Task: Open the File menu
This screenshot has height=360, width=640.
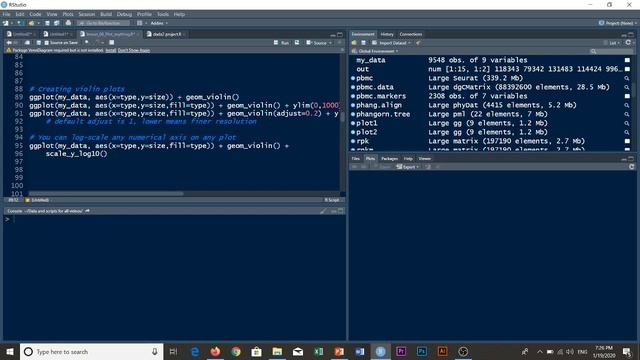Action: (6, 14)
